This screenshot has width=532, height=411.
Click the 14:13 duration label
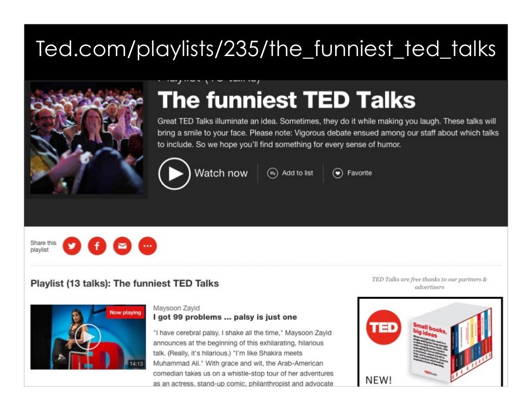point(136,364)
